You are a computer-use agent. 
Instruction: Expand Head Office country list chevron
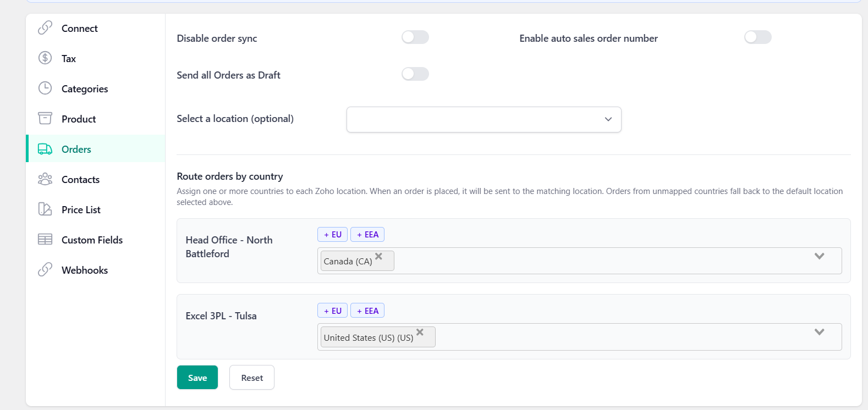coord(819,256)
